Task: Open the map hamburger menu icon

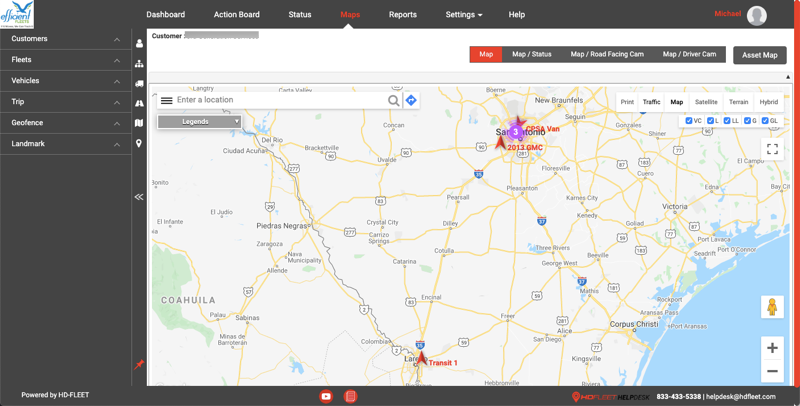Action: [x=166, y=100]
